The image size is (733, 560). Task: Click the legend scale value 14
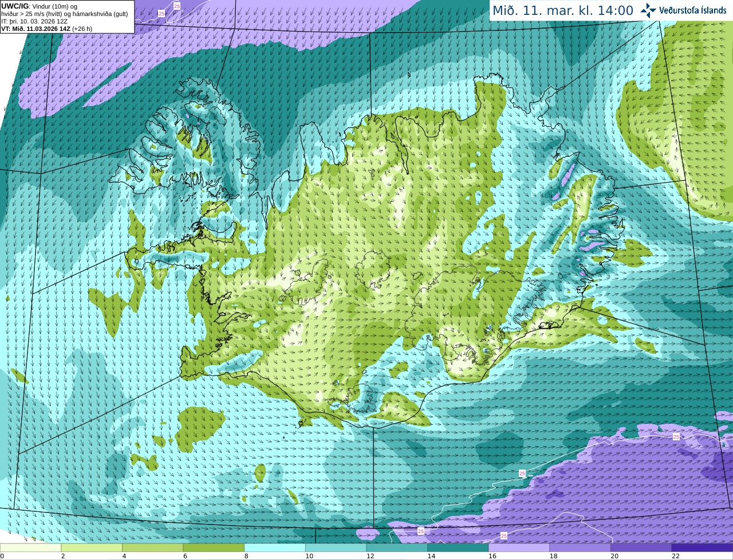[x=431, y=556]
